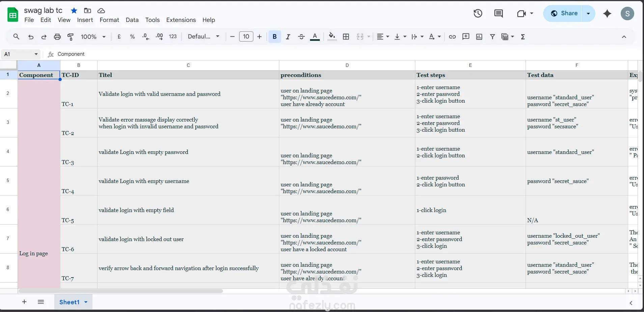The height and width of the screenshot is (312, 644).
Task: Click the font size input box
Action: click(246, 37)
